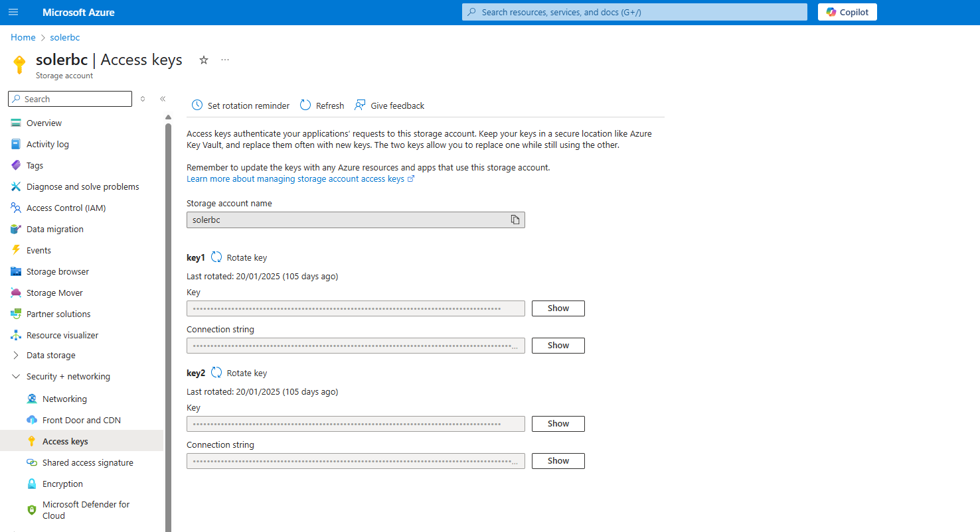Launch Copilot from the top bar
This screenshot has width=980, height=532.
847,12
